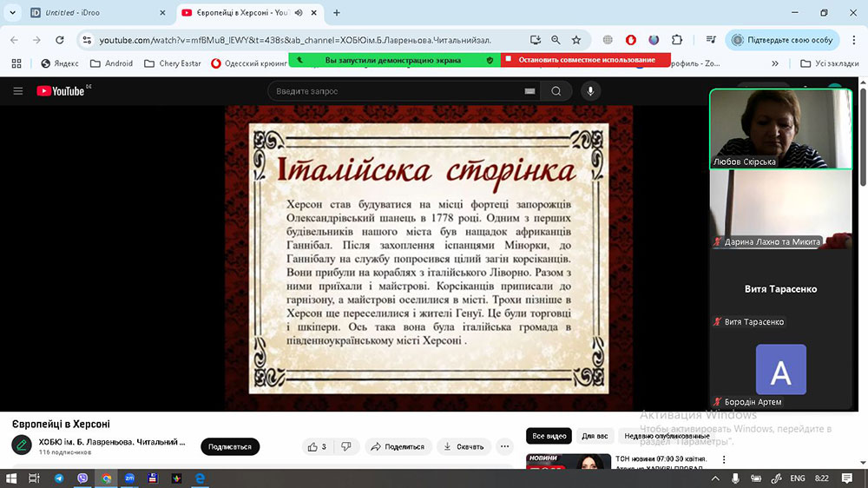Reload the page
This screenshot has width=868, height=488.
coord(60,40)
